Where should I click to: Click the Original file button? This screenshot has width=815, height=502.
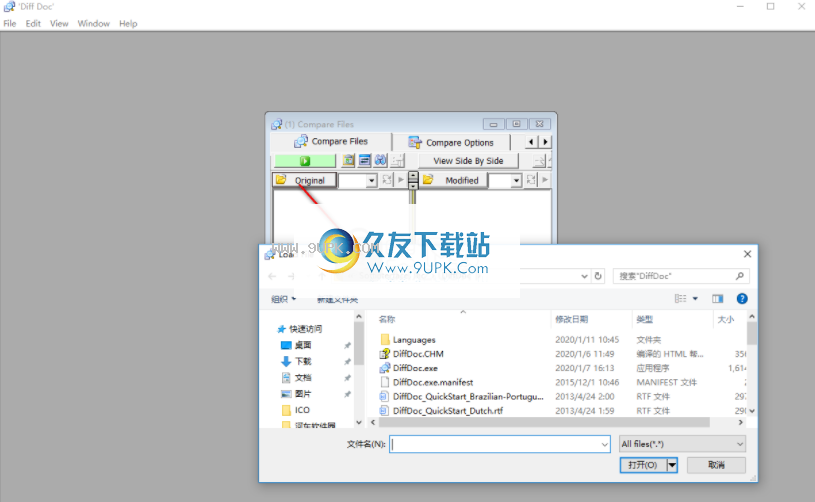tap(305, 180)
